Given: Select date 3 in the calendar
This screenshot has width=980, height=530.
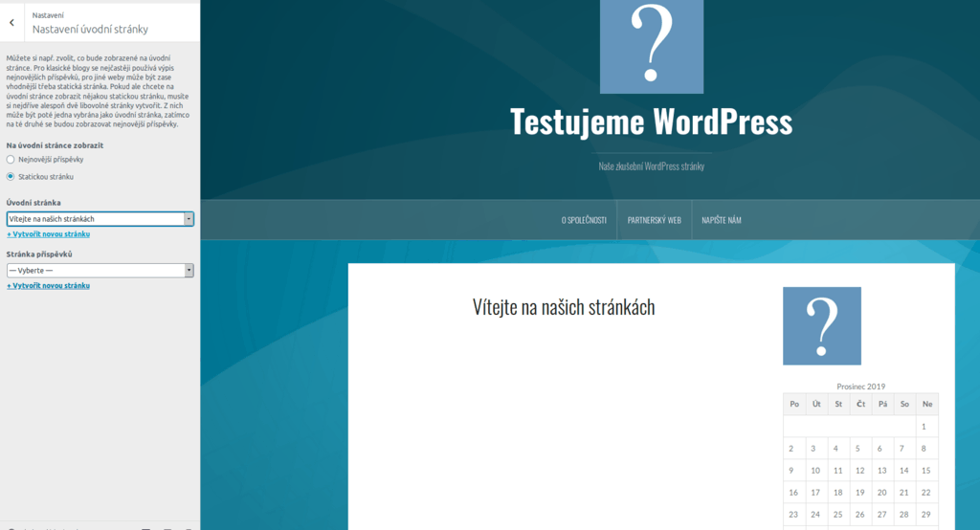Looking at the screenshot, I should (813, 448).
